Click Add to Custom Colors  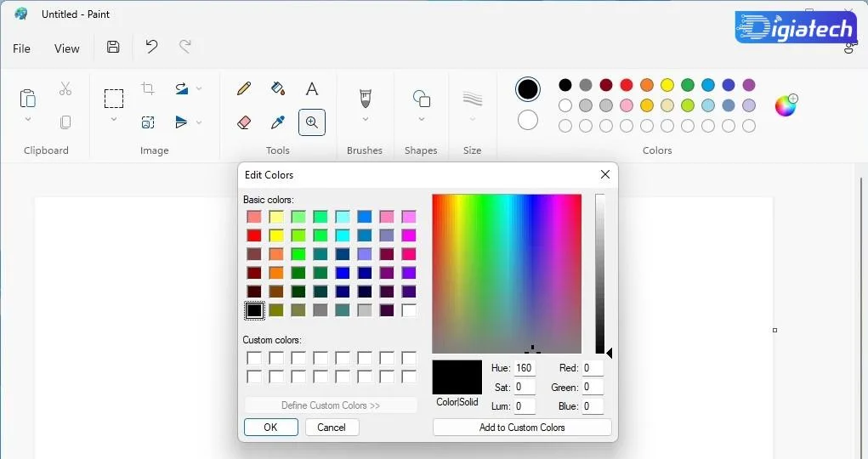coord(522,427)
